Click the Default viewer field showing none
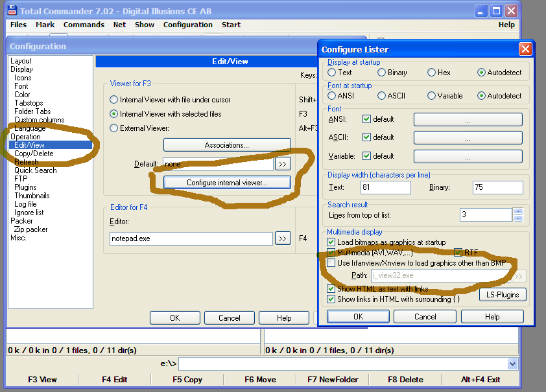 (x=218, y=164)
